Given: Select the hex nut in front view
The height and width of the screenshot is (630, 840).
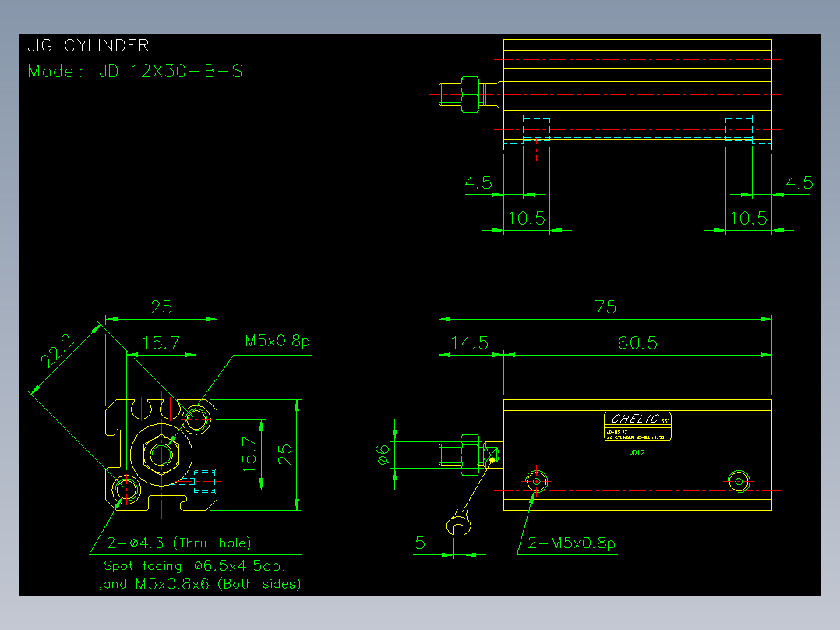Looking at the screenshot, I should (161, 455).
